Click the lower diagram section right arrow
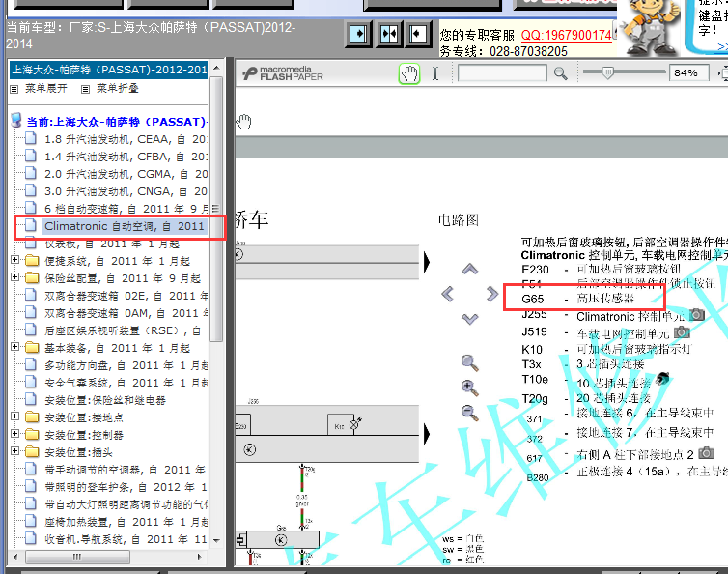 tap(427, 434)
